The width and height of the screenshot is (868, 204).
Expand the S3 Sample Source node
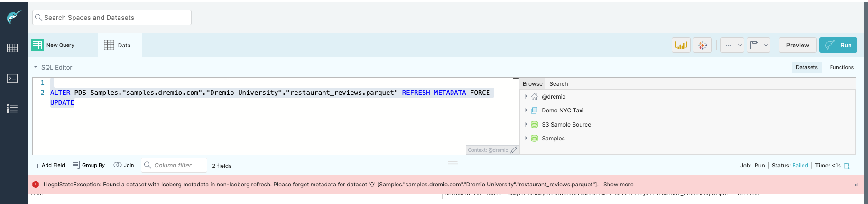tap(526, 124)
